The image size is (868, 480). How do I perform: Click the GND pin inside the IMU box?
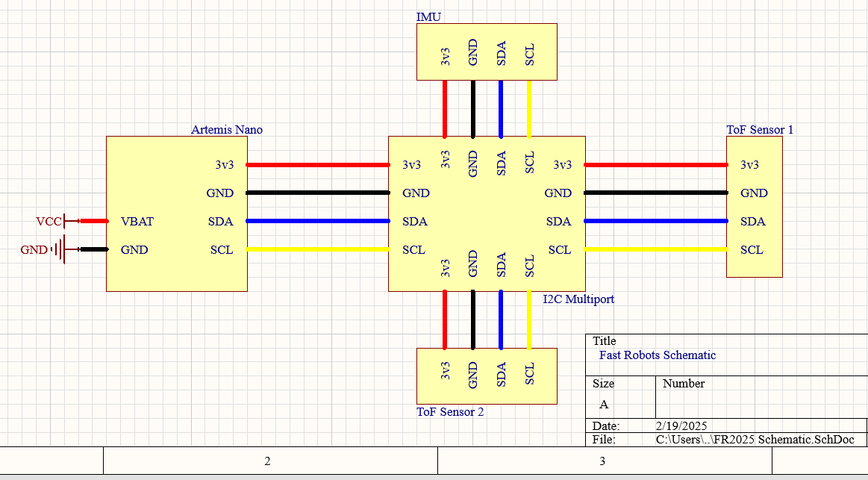point(472,52)
